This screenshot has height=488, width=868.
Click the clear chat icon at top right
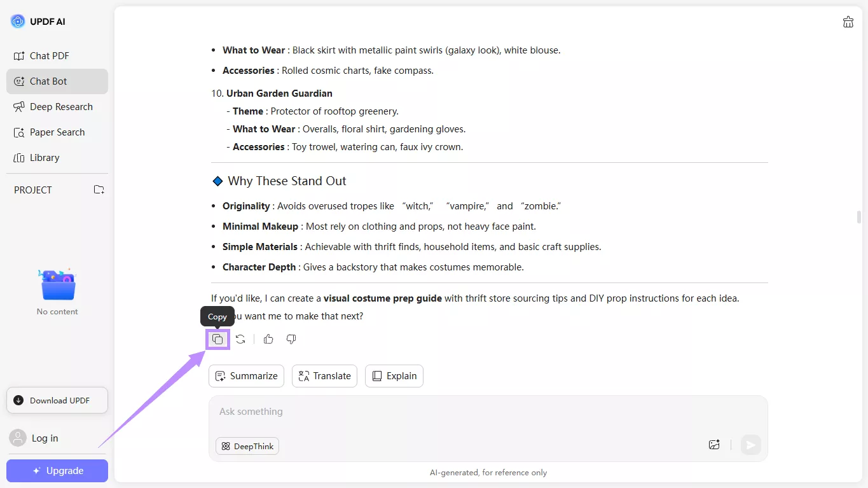pyautogui.click(x=848, y=22)
